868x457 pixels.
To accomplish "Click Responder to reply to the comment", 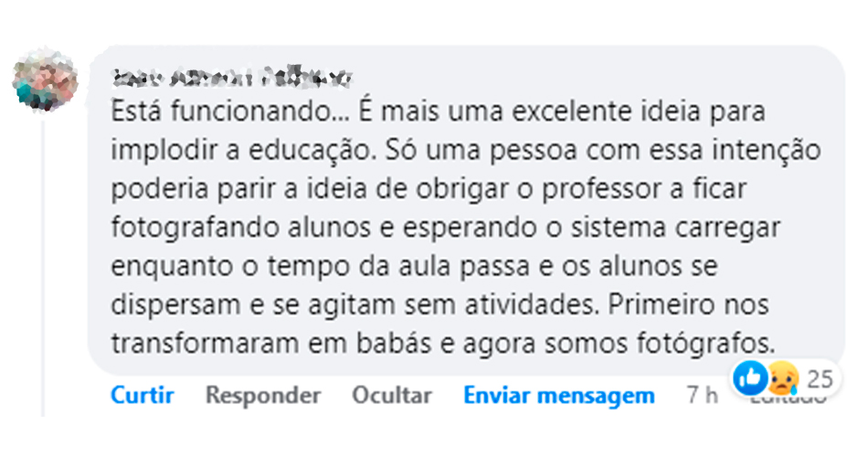I will (263, 396).
